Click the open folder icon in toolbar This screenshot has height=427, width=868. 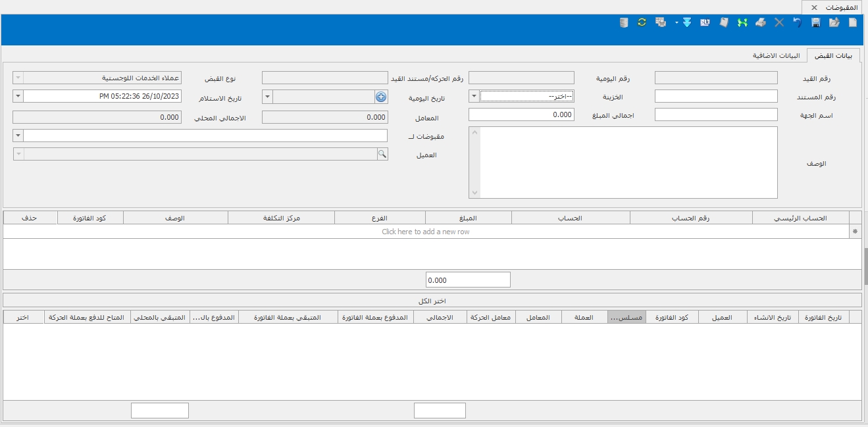[834, 22]
